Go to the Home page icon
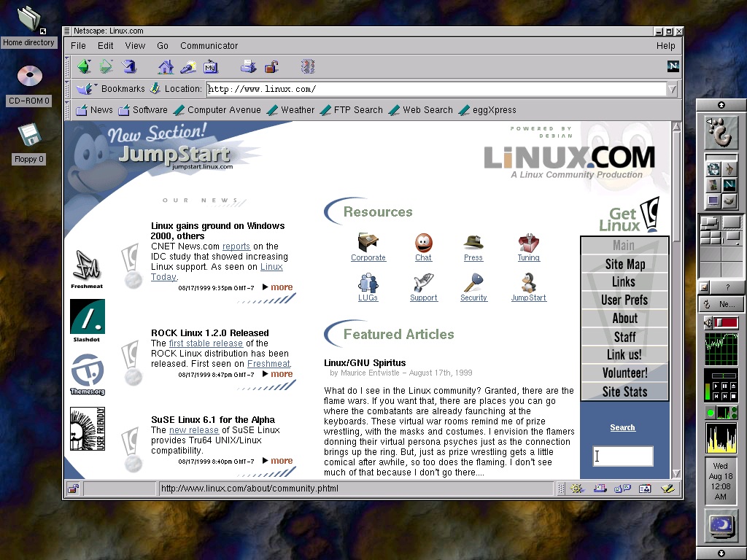 [166, 66]
